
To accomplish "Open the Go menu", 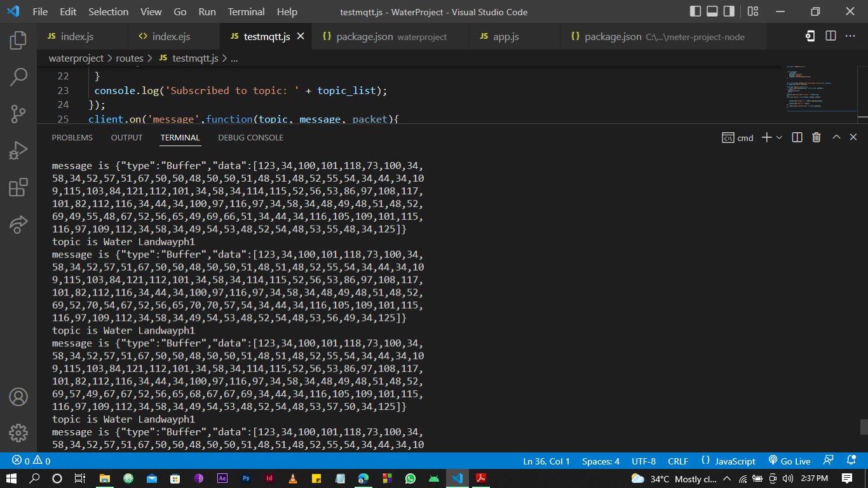I will tap(180, 11).
